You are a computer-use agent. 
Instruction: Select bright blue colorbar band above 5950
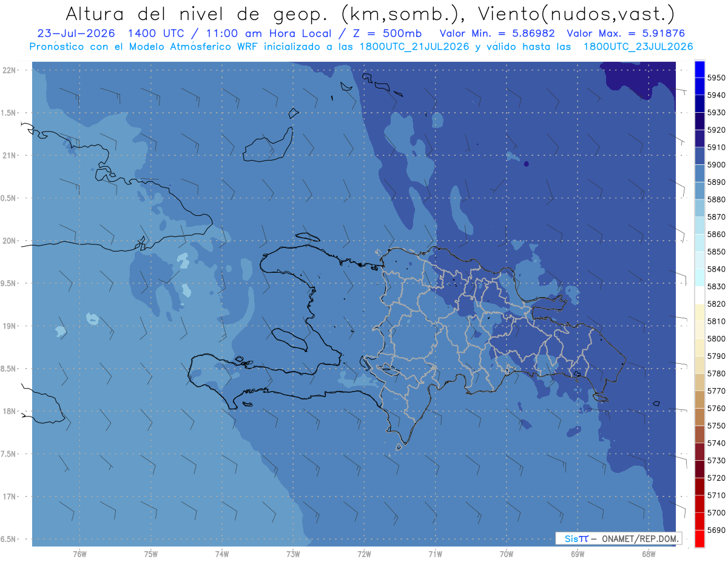point(699,69)
